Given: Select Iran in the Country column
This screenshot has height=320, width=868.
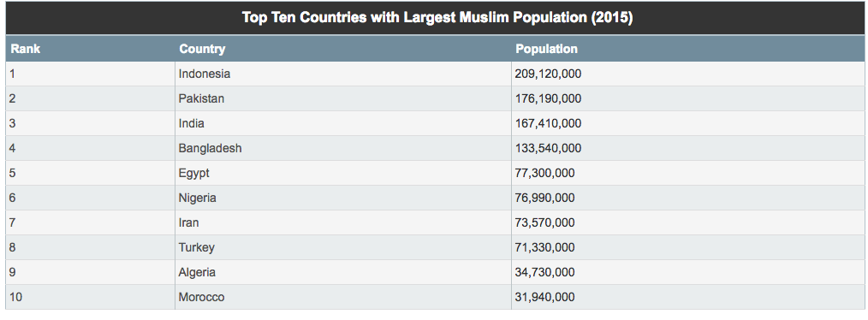Looking at the screenshot, I should (189, 222).
